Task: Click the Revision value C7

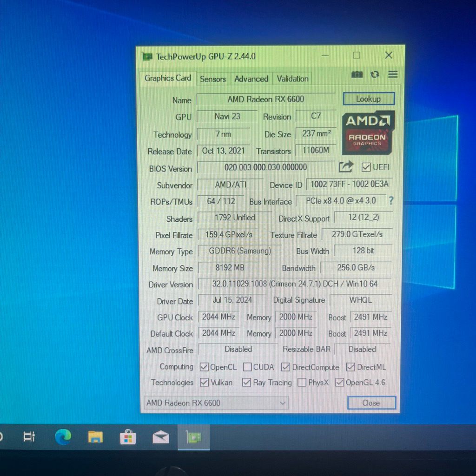Action: [316, 116]
